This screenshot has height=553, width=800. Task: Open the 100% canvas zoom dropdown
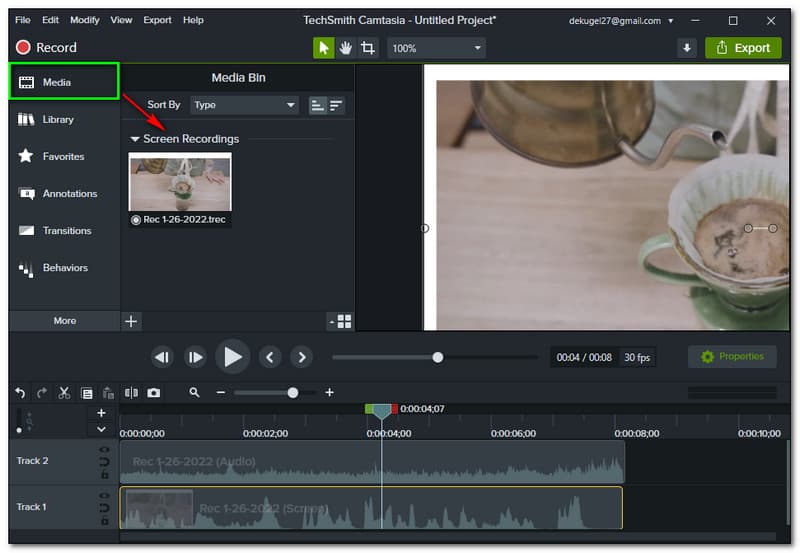[x=436, y=48]
